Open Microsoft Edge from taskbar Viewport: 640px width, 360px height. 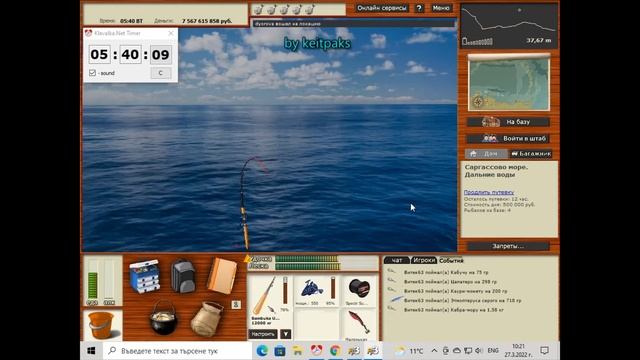(262, 351)
